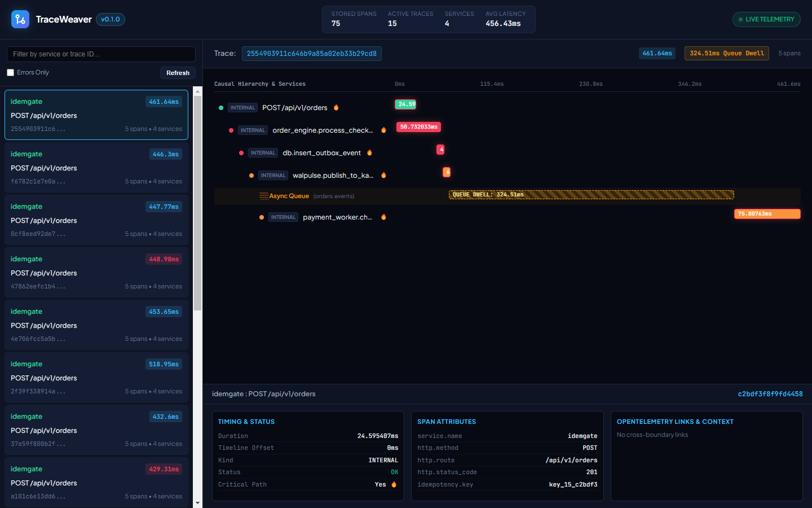Select the order_engine.process_check span row
Screen dimensions: 812x508
(507, 130)
